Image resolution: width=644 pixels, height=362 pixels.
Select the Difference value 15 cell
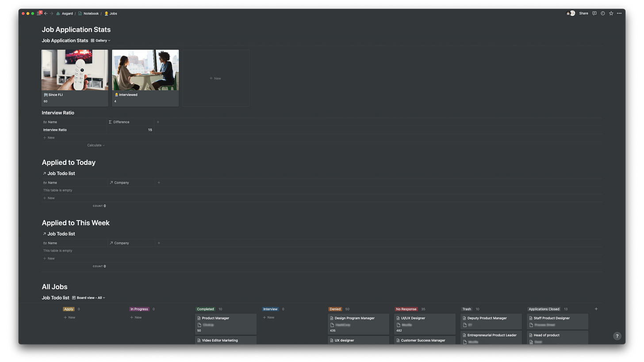130,130
